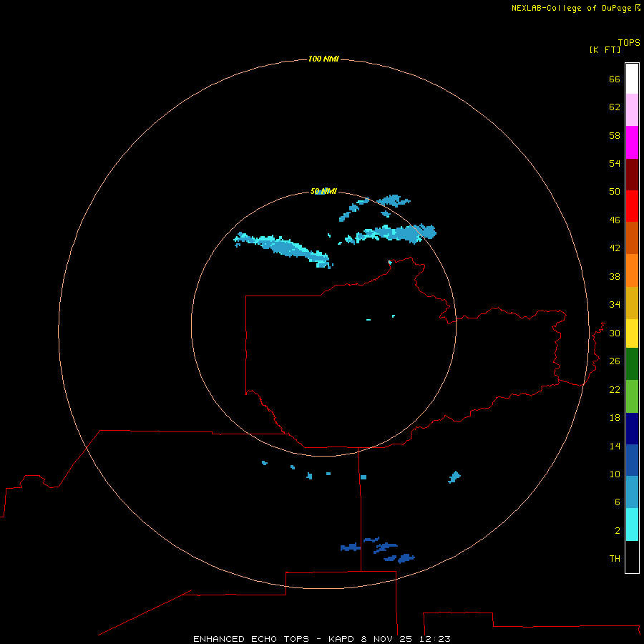The width and height of the screenshot is (644, 644).
Task: Click the "50" legend value
Action: (615, 191)
